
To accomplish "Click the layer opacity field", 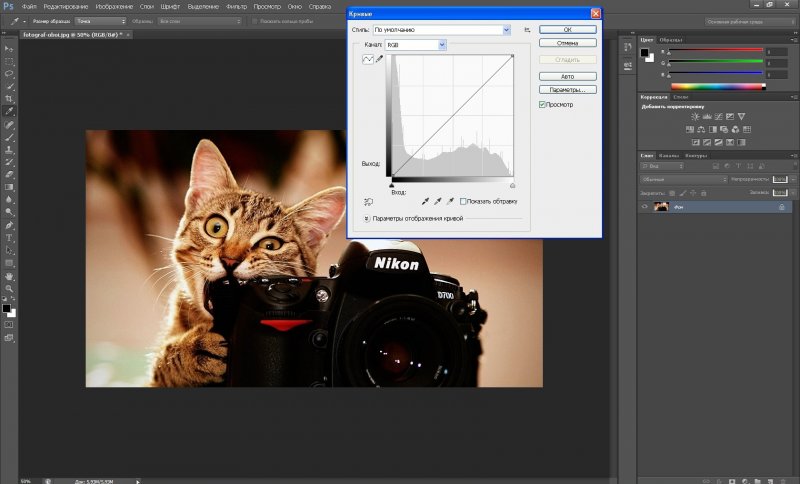I will coord(780,180).
